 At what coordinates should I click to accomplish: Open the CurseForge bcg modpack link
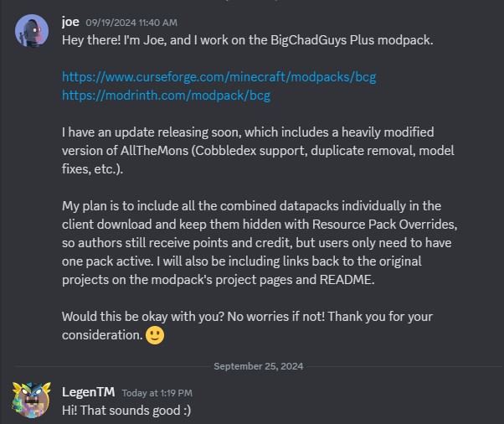[x=219, y=77]
